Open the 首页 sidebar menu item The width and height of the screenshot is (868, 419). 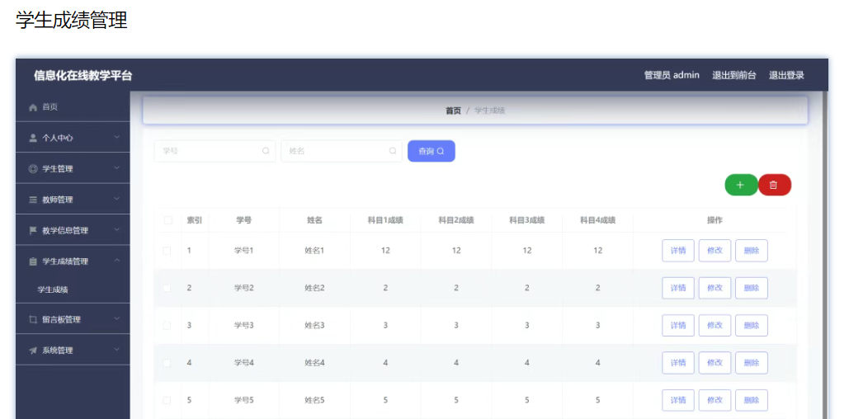click(x=73, y=107)
